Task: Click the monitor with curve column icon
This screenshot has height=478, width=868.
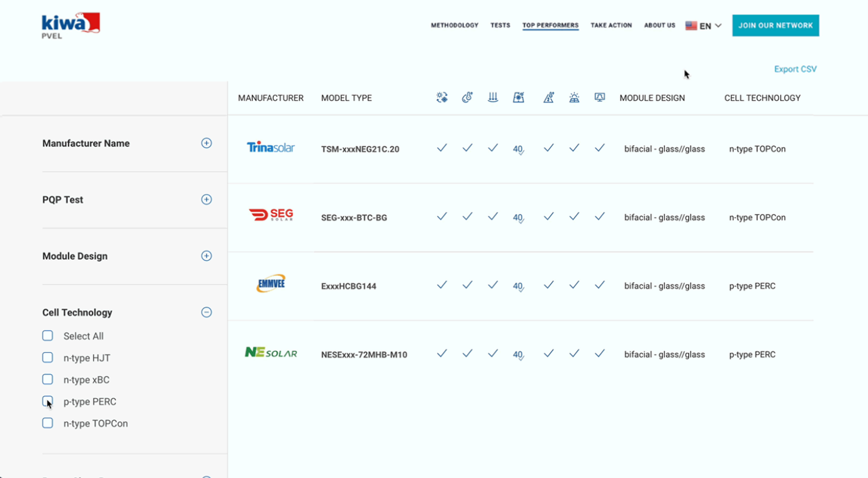Action: [x=600, y=98]
